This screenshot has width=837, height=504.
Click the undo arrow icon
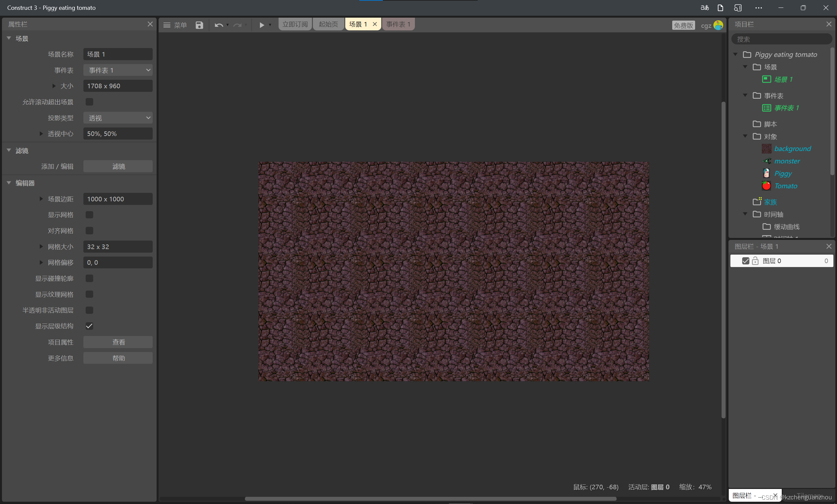pos(219,25)
